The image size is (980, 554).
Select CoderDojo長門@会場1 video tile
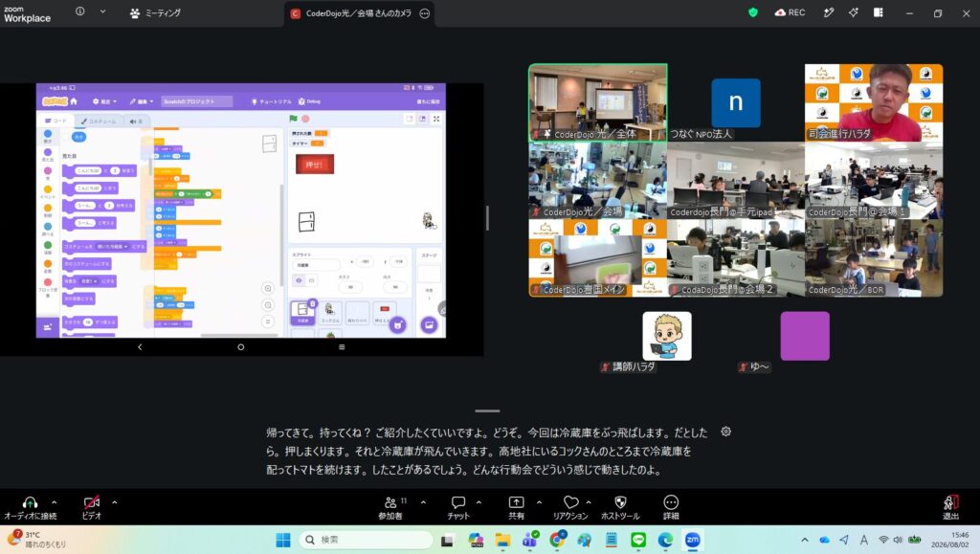click(x=874, y=181)
